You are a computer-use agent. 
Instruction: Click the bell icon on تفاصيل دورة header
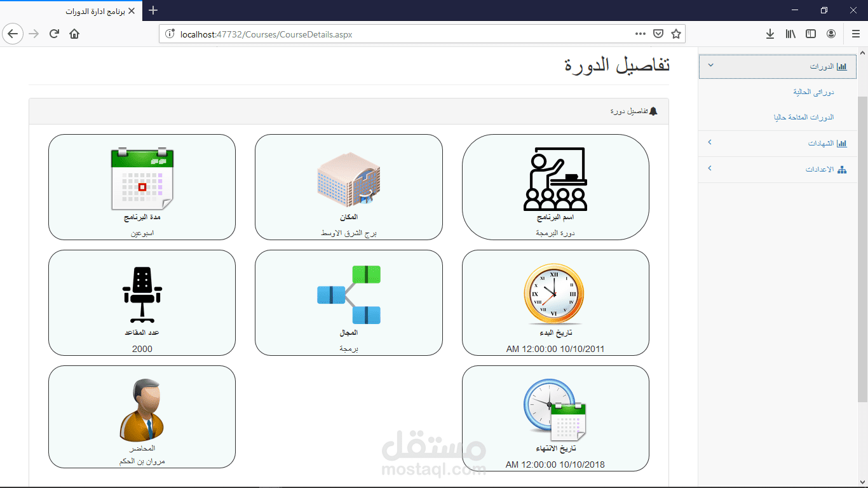654,110
